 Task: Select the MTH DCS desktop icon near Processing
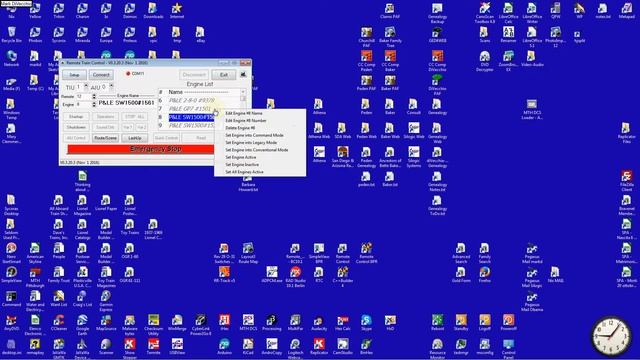tap(248, 322)
